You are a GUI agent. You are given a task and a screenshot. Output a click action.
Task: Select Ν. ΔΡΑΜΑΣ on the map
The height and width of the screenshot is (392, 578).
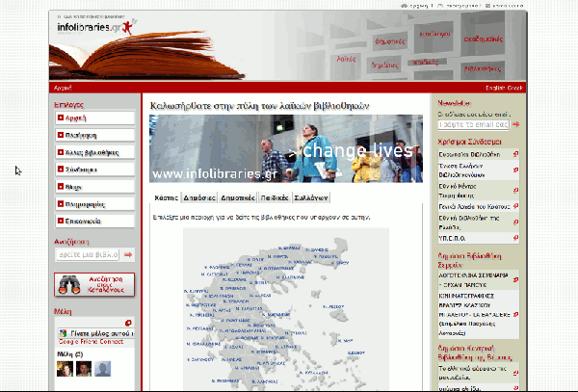289,248
